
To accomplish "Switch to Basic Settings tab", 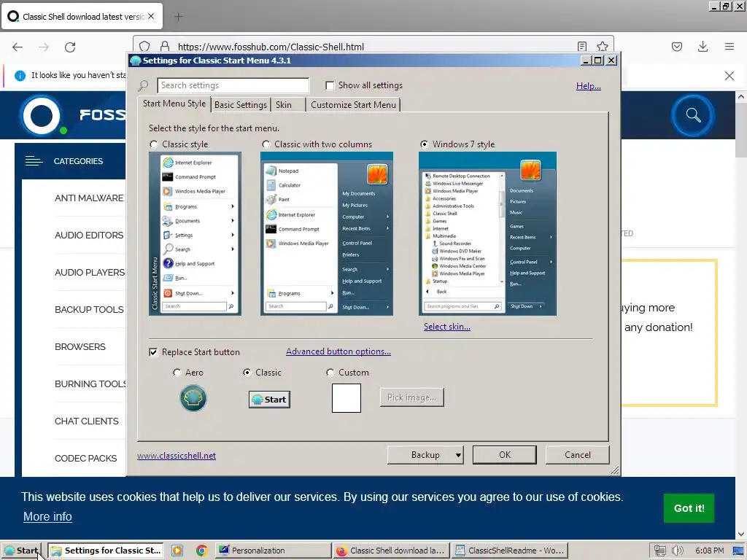I will (x=241, y=105).
